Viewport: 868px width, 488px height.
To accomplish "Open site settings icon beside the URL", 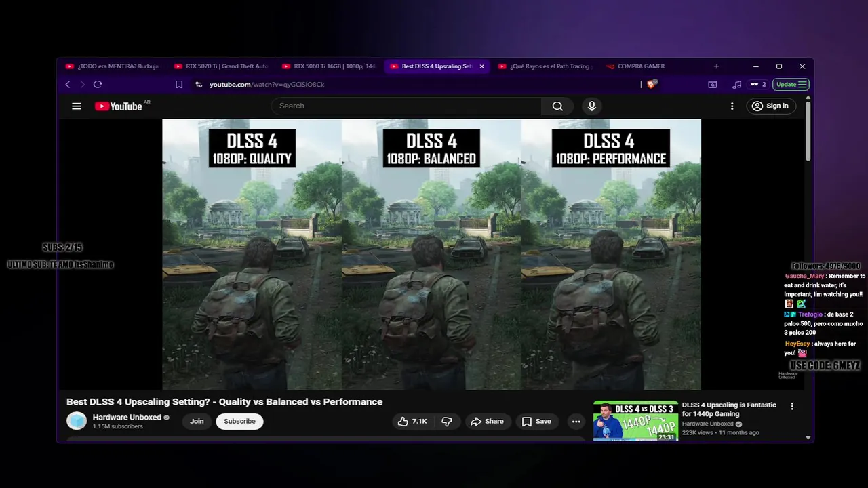I will point(199,85).
